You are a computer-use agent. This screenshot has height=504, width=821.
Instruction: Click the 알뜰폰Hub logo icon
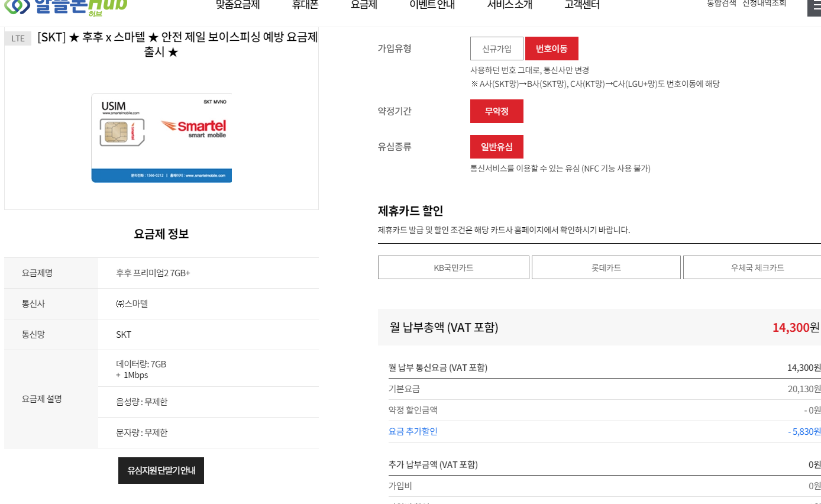click(x=16, y=5)
